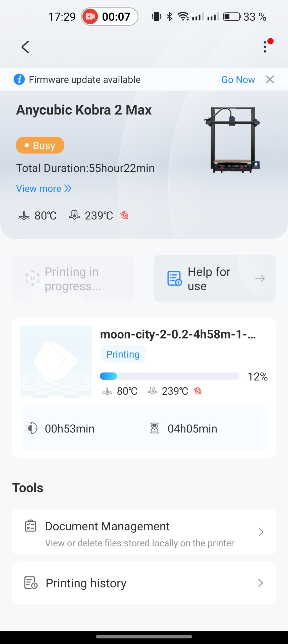Tap the Help for use arrow
The height and width of the screenshot is (644, 288).
click(x=260, y=278)
